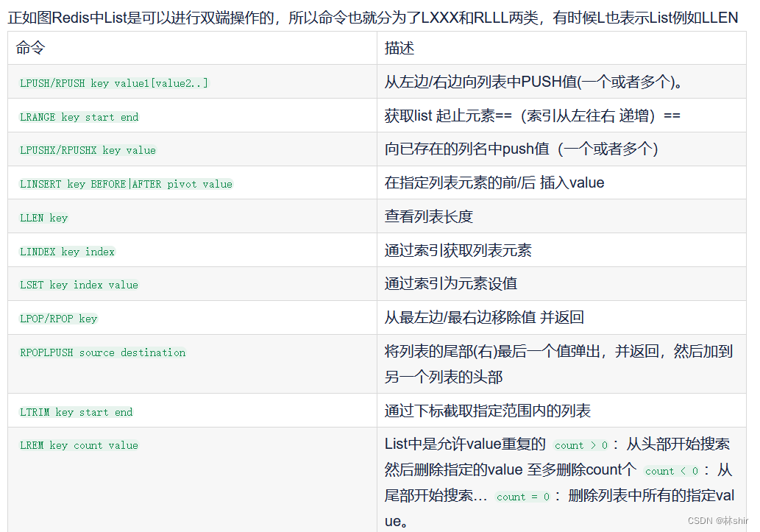Select the 'LREM key count value' command

79,446
